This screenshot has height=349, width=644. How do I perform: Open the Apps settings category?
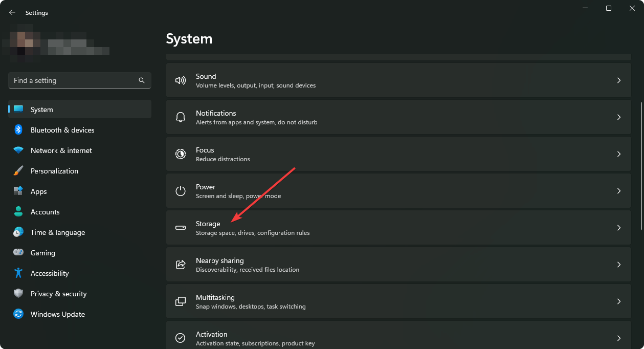80,191
